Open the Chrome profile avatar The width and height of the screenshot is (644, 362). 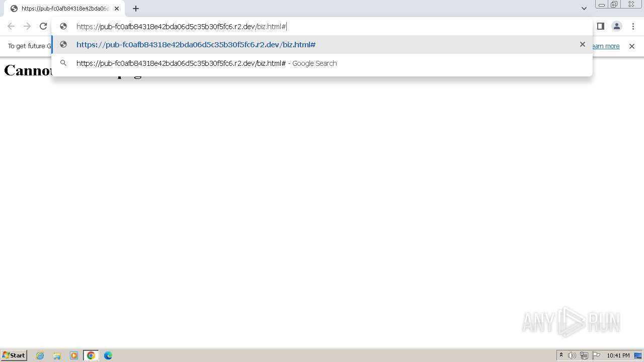(x=617, y=26)
